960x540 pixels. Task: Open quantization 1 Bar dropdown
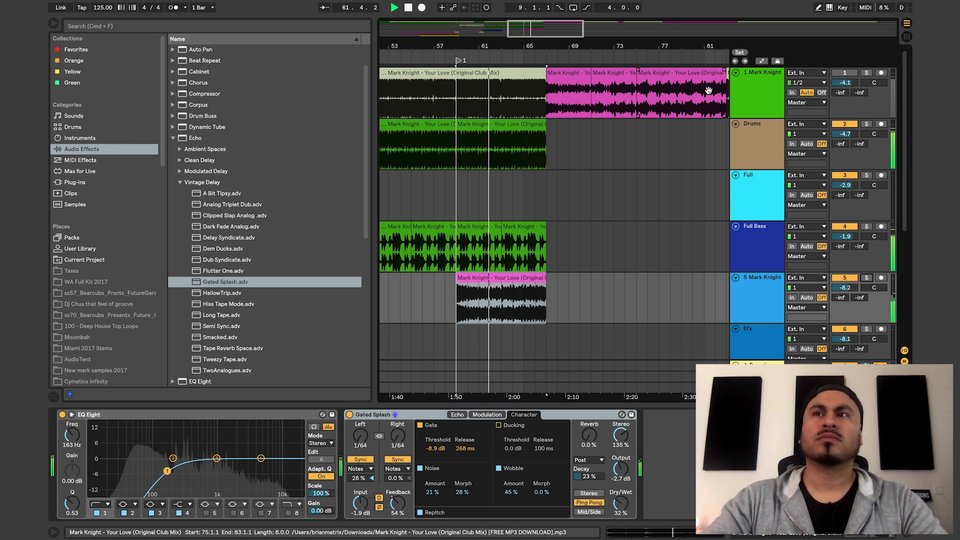tap(203, 7)
